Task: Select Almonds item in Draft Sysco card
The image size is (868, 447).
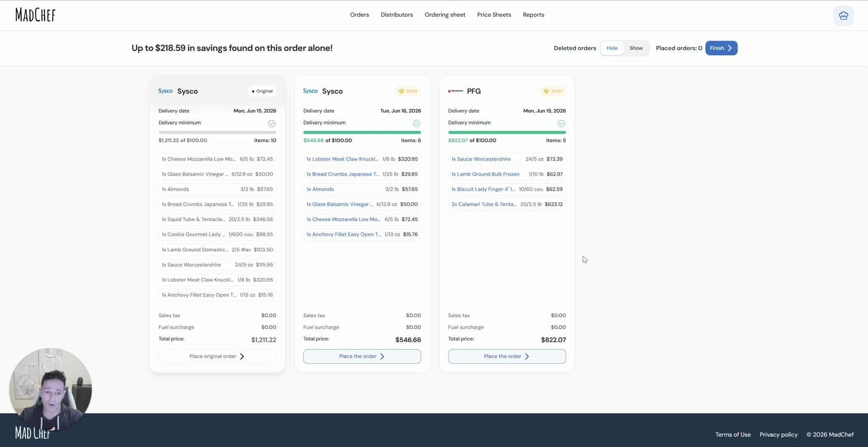Action: pyautogui.click(x=362, y=189)
